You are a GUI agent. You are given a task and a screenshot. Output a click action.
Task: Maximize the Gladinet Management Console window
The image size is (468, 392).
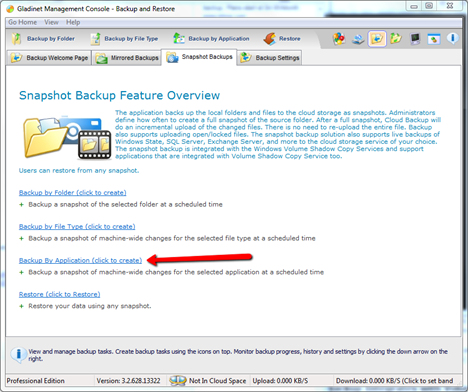pos(429,6)
